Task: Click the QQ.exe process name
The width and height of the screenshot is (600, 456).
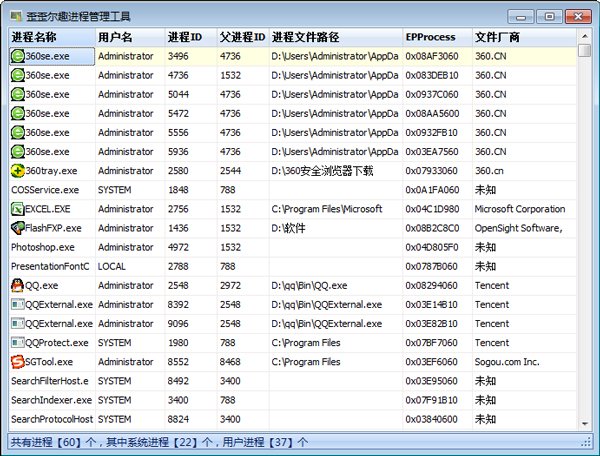Action: [x=42, y=286]
